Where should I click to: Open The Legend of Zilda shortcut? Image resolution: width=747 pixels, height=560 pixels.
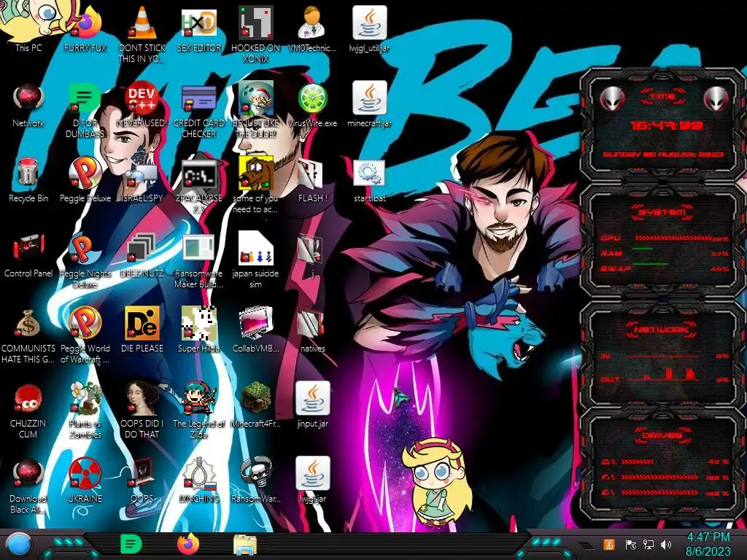(x=199, y=398)
